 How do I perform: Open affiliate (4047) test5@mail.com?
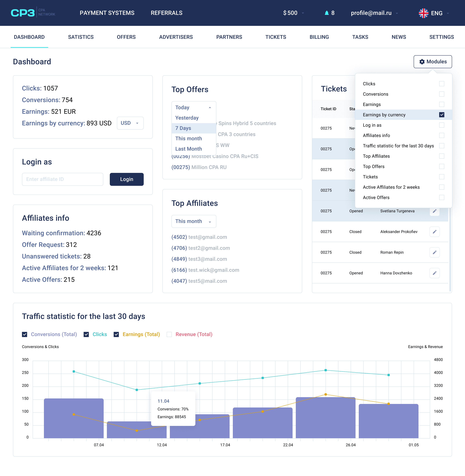199,281
